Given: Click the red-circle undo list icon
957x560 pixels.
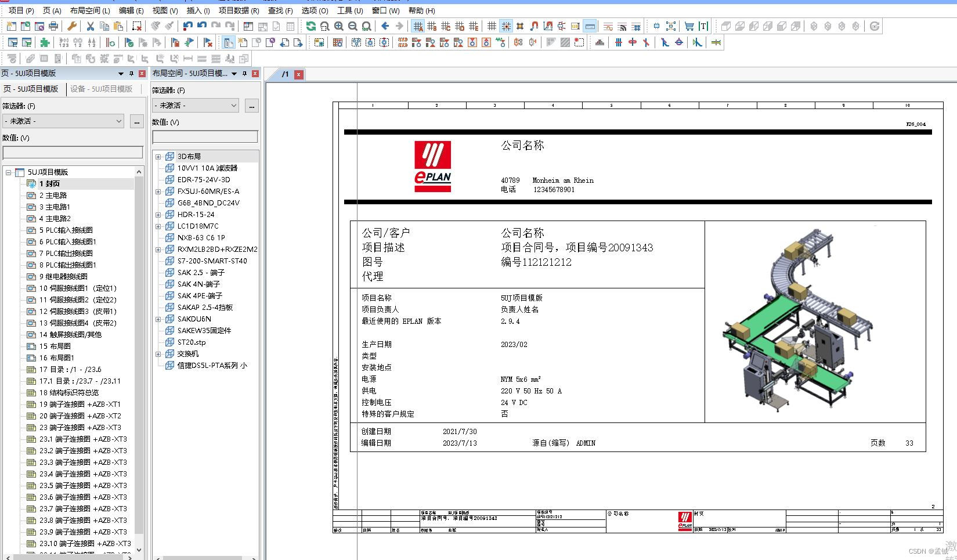Looking at the screenshot, I should tap(187, 26).
